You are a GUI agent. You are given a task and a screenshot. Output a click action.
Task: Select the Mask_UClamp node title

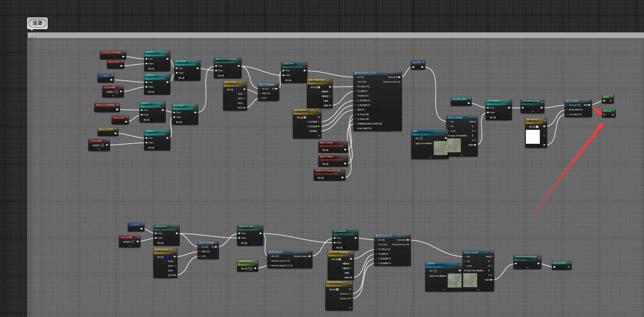point(326,143)
